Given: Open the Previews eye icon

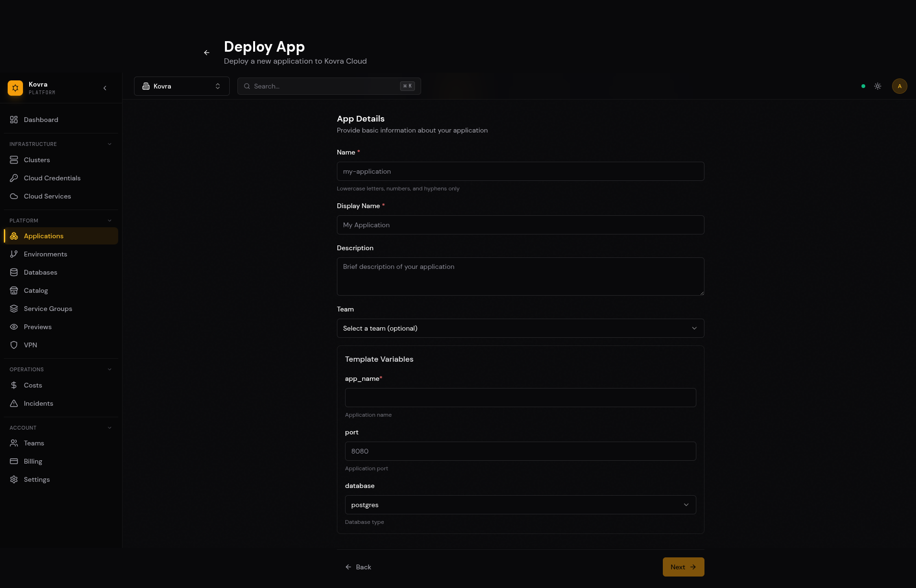Looking at the screenshot, I should pyautogui.click(x=14, y=327).
